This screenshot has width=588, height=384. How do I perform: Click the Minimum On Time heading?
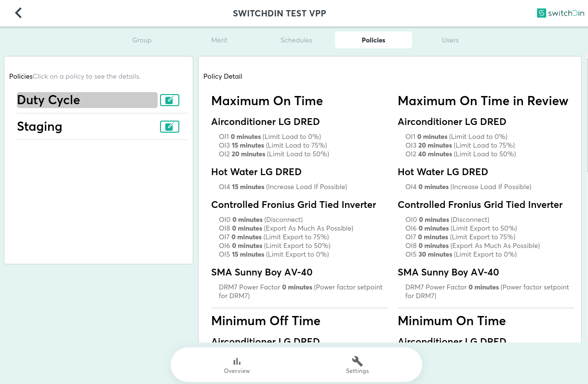[x=452, y=321]
